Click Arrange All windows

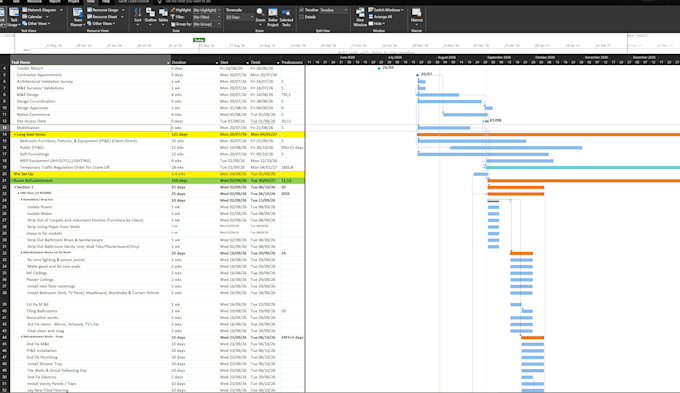(380, 16)
